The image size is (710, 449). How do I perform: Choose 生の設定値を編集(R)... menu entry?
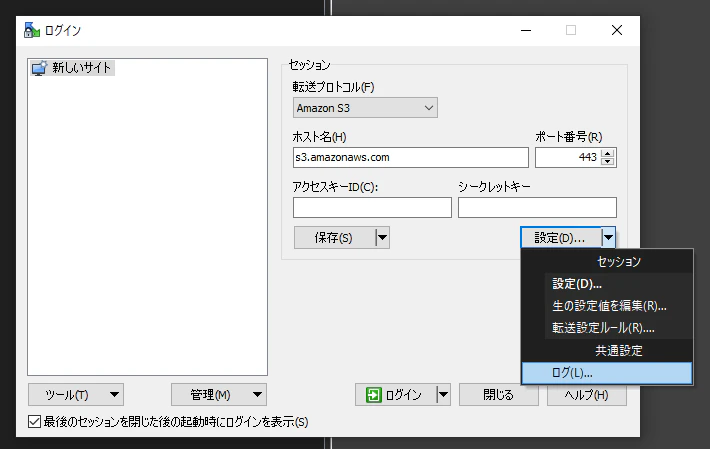[x=607, y=306]
